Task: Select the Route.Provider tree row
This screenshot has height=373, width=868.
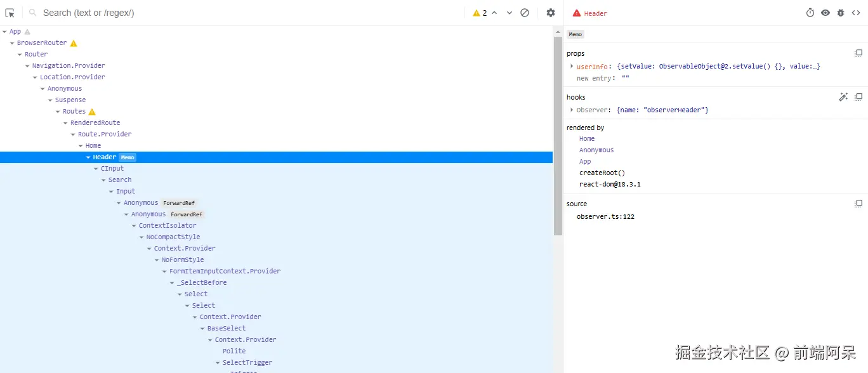Action: coord(276,134)
